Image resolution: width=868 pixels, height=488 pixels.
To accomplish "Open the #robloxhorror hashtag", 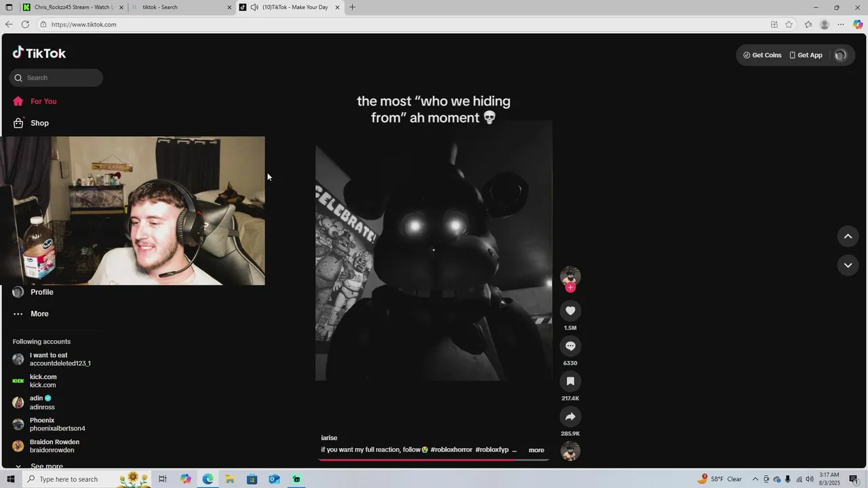I will pos(451,449).
